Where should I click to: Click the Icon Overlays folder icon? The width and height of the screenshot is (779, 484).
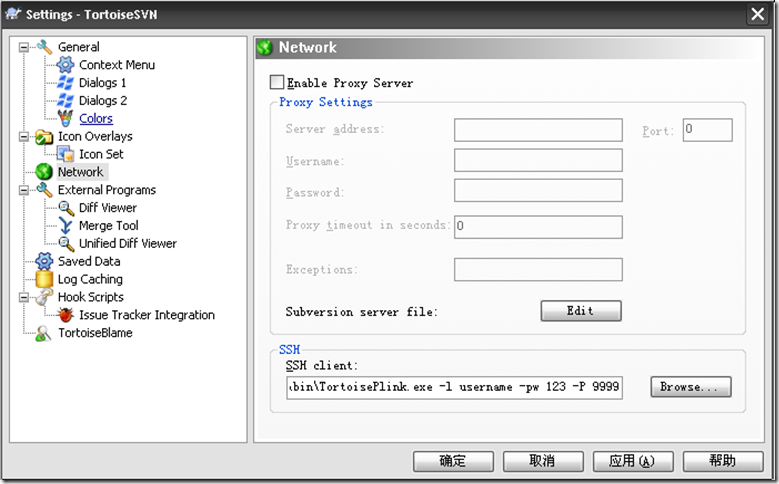coord(44,136)
